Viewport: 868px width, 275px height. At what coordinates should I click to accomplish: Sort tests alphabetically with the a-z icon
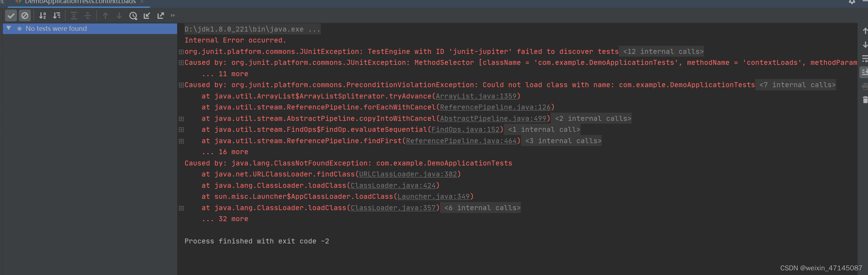pyautogui.click(x=43, y=16)
